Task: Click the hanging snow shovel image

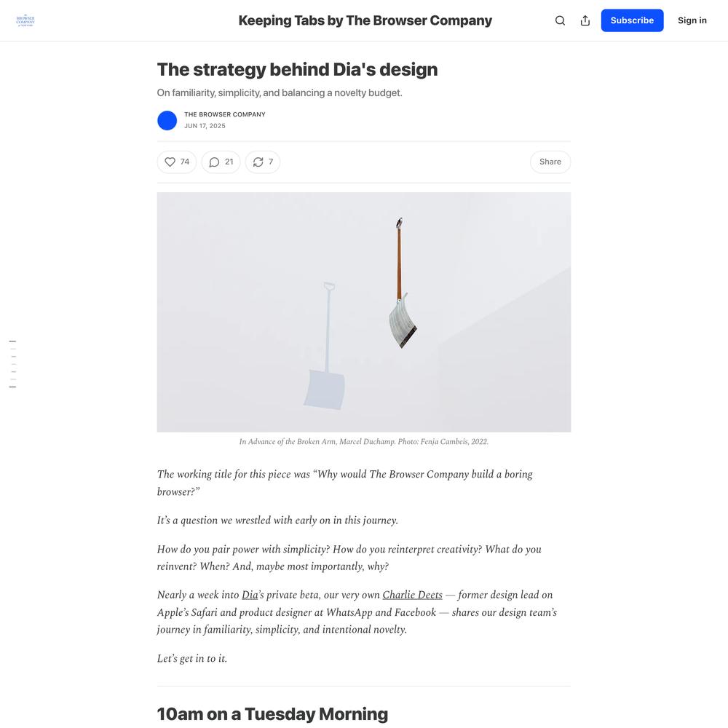Action: (364, 312)
